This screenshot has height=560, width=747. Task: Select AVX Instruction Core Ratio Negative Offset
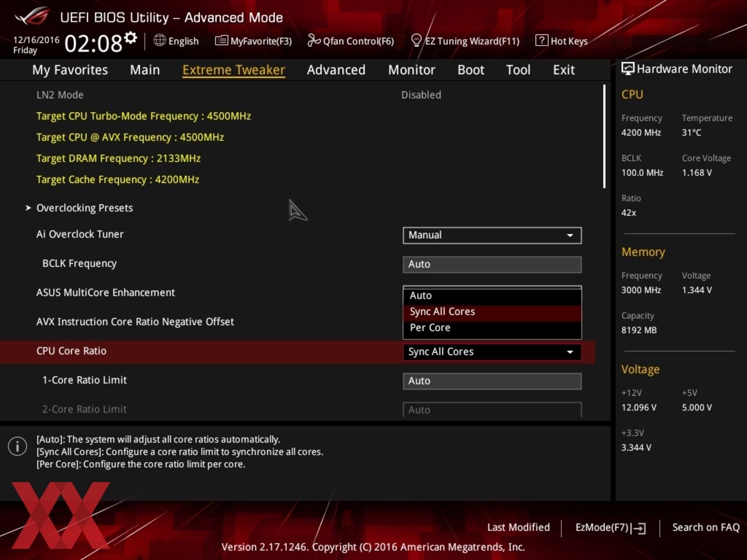(135, 322)
